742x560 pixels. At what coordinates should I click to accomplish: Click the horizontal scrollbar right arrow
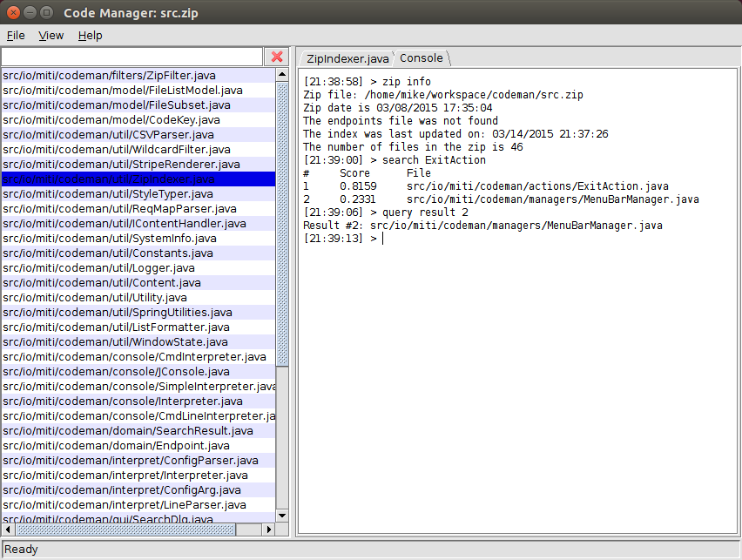267,530
